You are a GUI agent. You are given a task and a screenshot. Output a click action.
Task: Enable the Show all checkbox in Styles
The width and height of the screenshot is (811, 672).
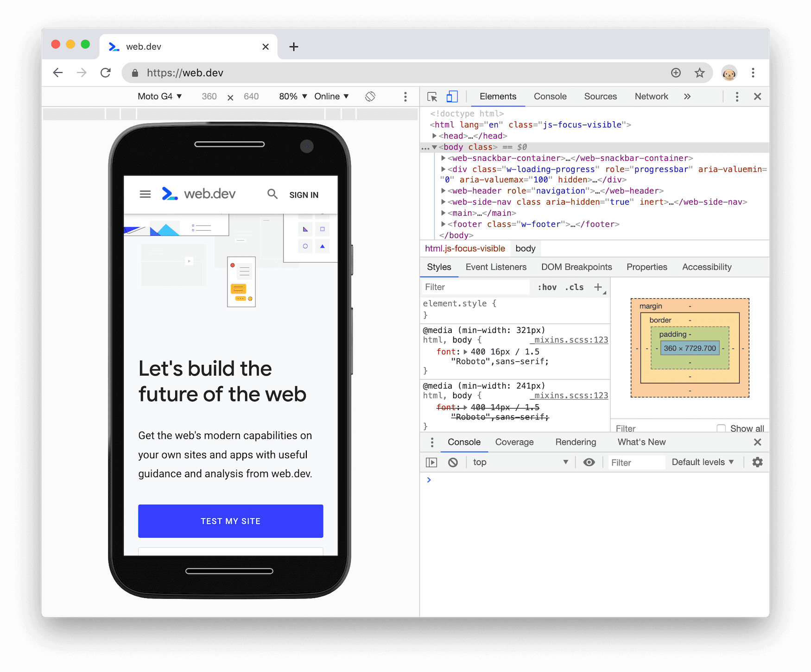click(721, 428)
